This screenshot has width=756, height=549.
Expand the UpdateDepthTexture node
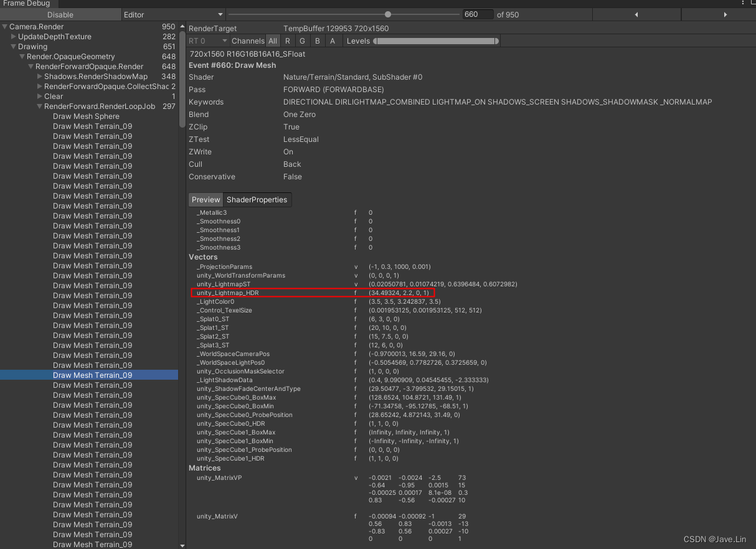[14, 37]
